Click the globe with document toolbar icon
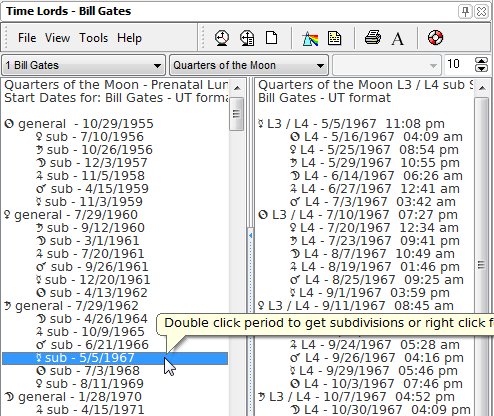494x416 pixels. (x=247, y=38)
